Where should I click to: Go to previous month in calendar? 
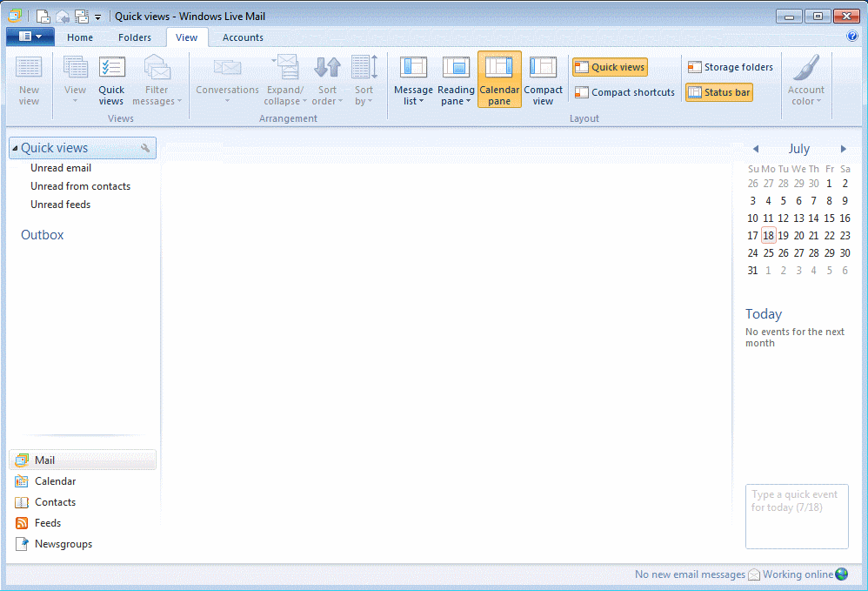click(x=756, y=149)
